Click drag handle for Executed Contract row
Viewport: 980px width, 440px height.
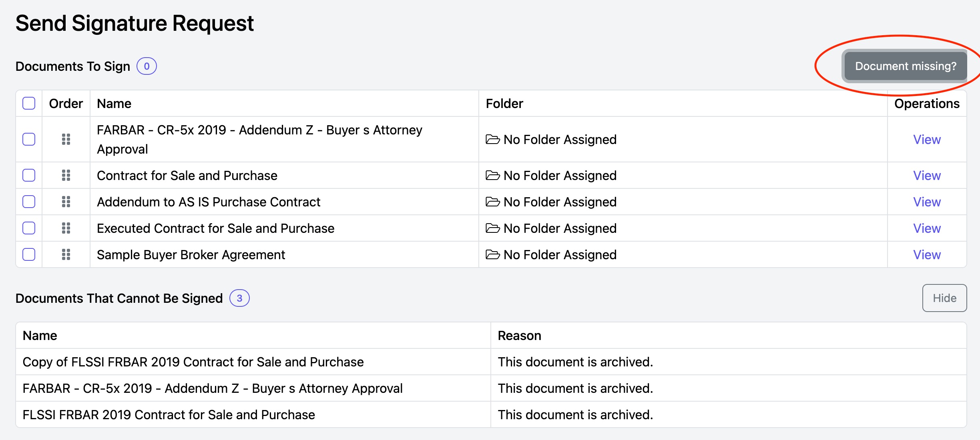click(66, 228)
